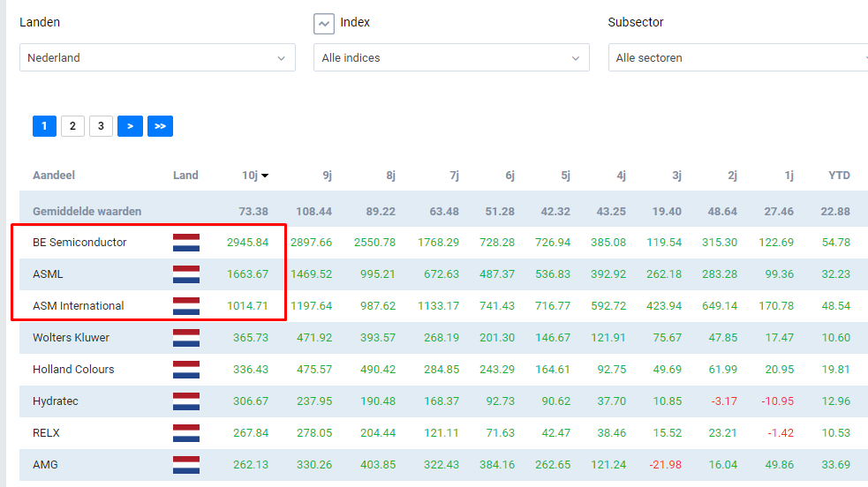
Task: Sort by the 6j column header
Action: (x=509, y=176)
